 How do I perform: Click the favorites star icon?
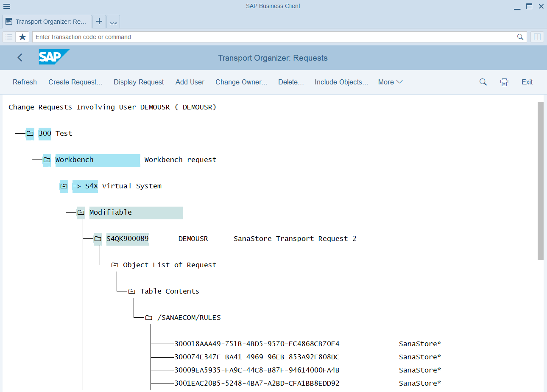pyautogui.click(x=22, y=37)
